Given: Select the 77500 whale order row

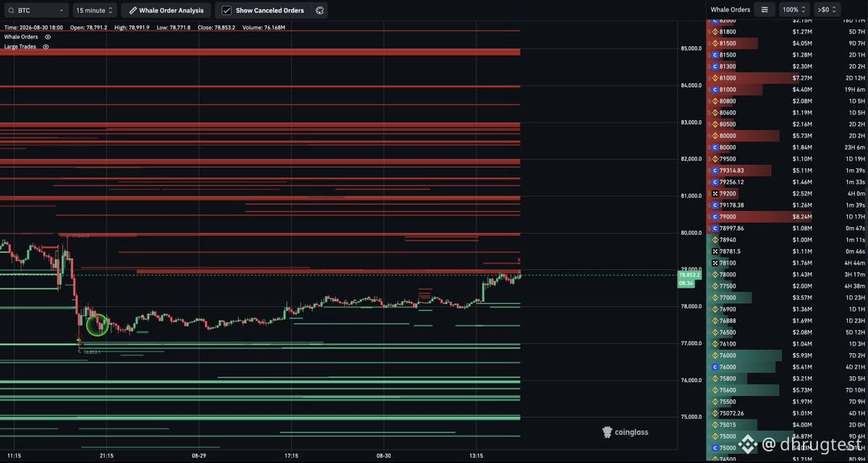Looking at the screenshot, I should click(x=786, y=286).
